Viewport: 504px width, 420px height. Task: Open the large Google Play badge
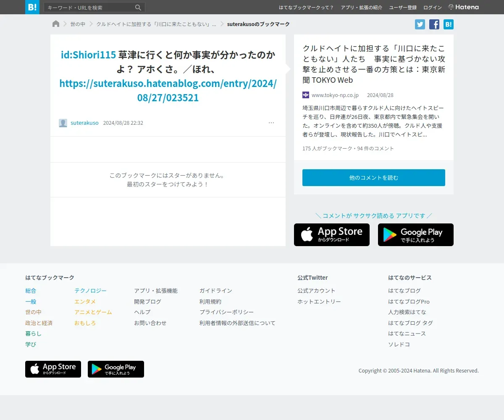pyautogui.click(x=416, y=235)
